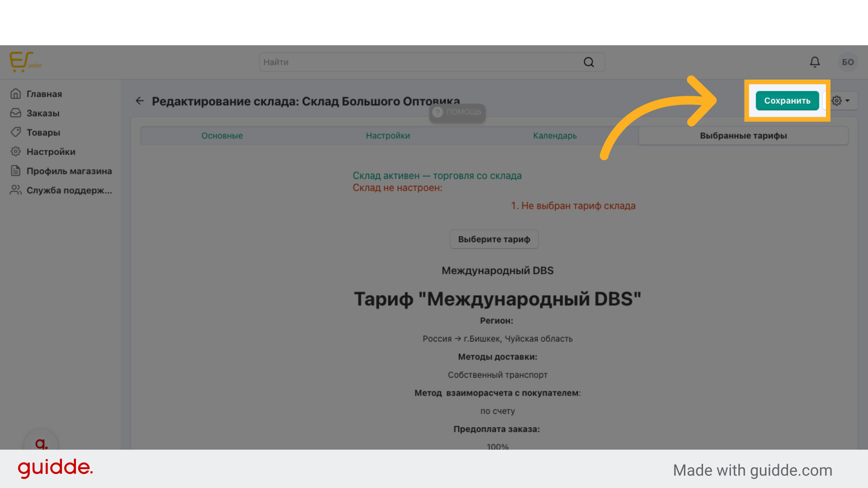Image resolution: width=868 pixels, height=488 pixels.
Task: Open the БО profile avatar menu
Action: 848,62
